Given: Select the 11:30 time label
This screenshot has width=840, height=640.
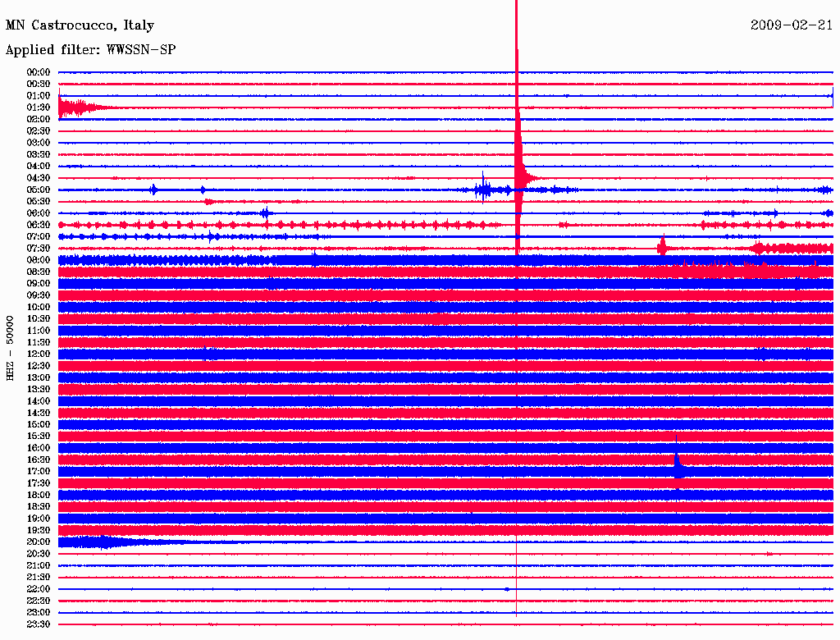Looking at the screenshot, I should [39, 342].
